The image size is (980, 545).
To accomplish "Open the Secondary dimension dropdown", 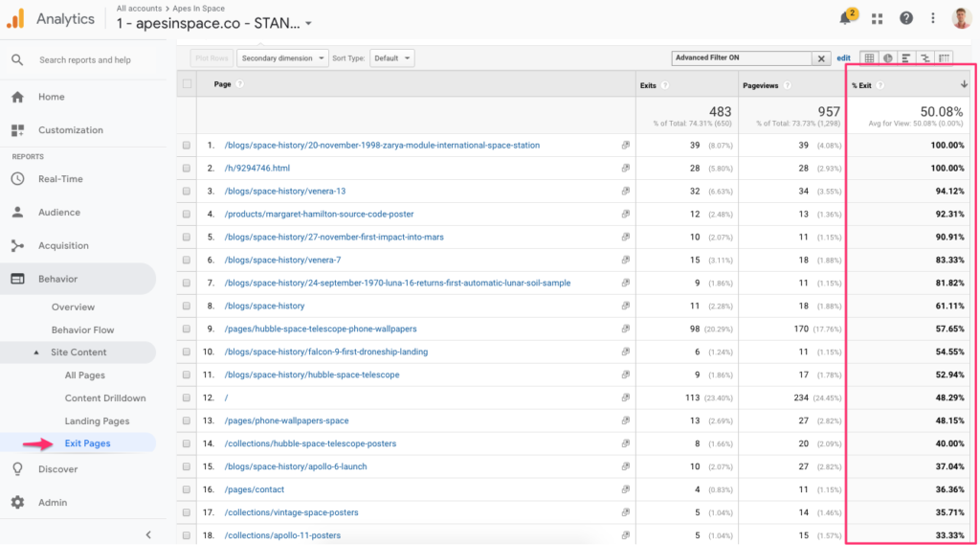I will point(282,58).
